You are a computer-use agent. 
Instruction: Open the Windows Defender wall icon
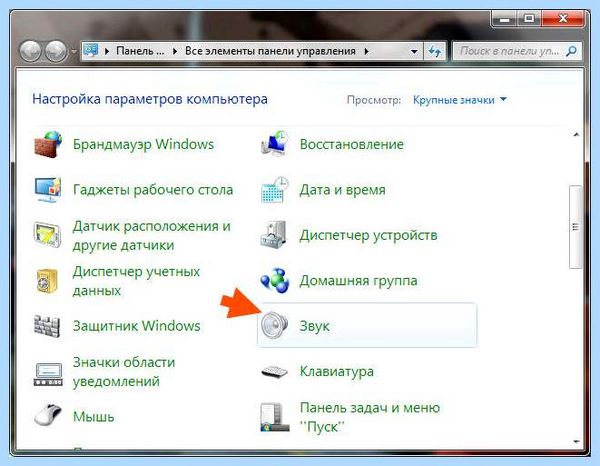click(x=47, y=326)
